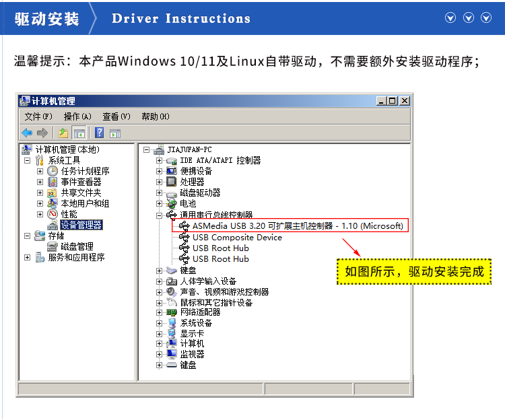
Task: Open the 文件(F) menu
Action: (x=38, y=116)
